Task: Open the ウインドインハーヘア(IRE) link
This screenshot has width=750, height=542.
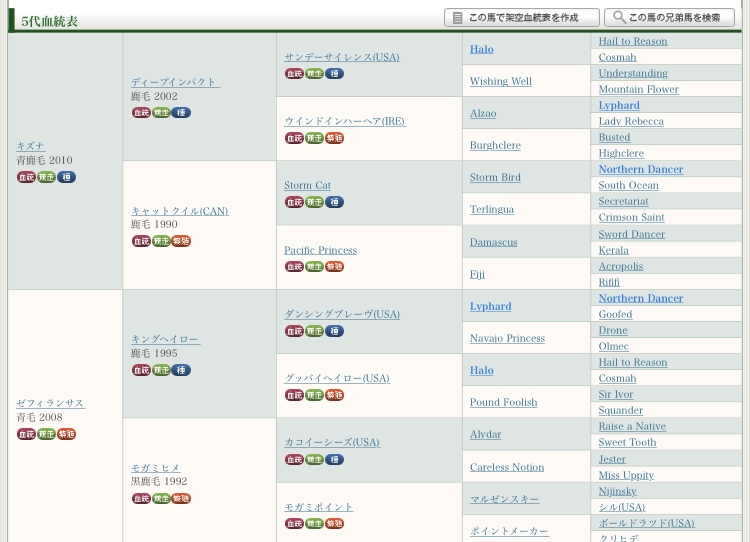Action: 345,121
